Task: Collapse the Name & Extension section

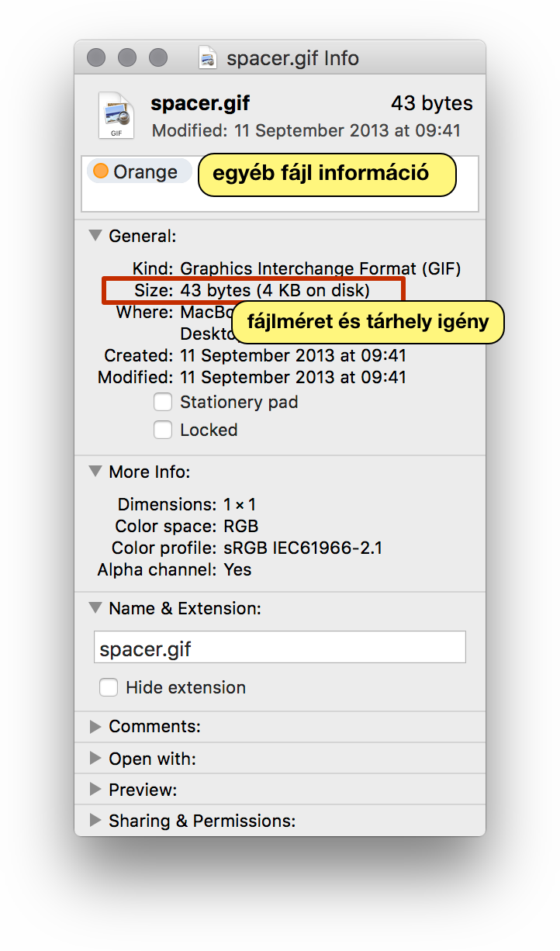Action: (95, 608)
